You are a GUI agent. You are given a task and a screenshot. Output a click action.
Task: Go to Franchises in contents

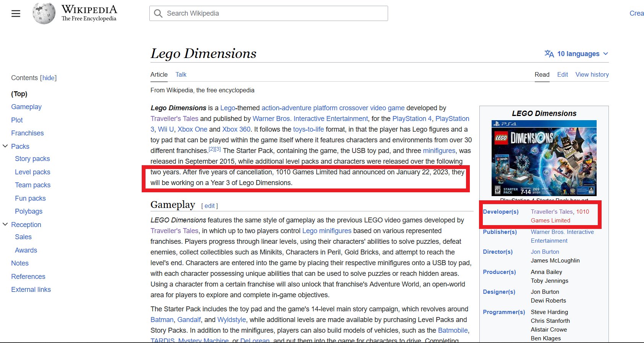click(x=28, y=133)
